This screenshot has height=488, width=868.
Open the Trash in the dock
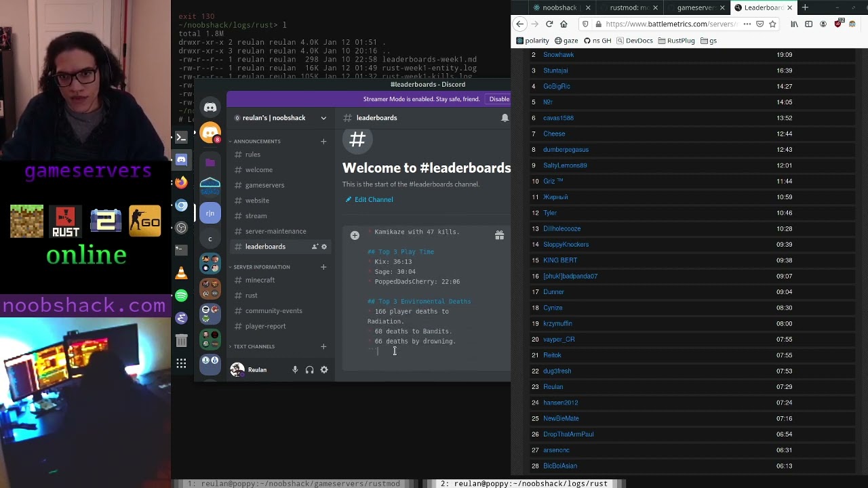(x=181, y=340)
